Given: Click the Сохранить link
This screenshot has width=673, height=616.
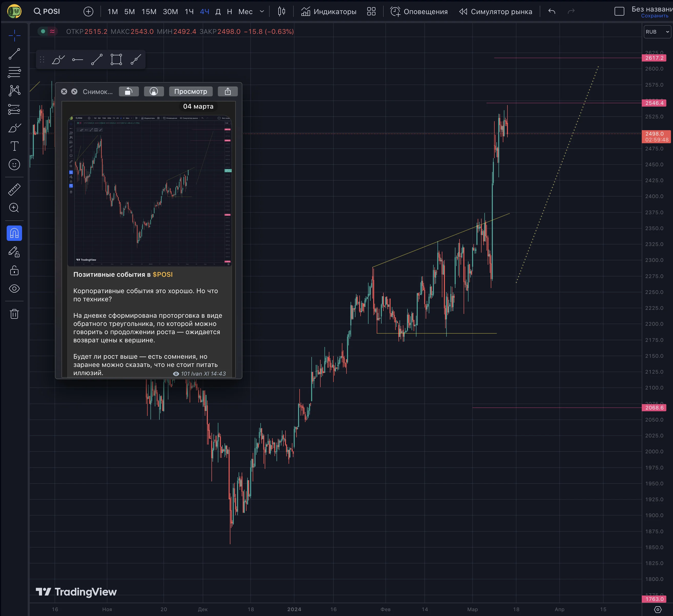Looking at the screenshot, I should (655, 16).
